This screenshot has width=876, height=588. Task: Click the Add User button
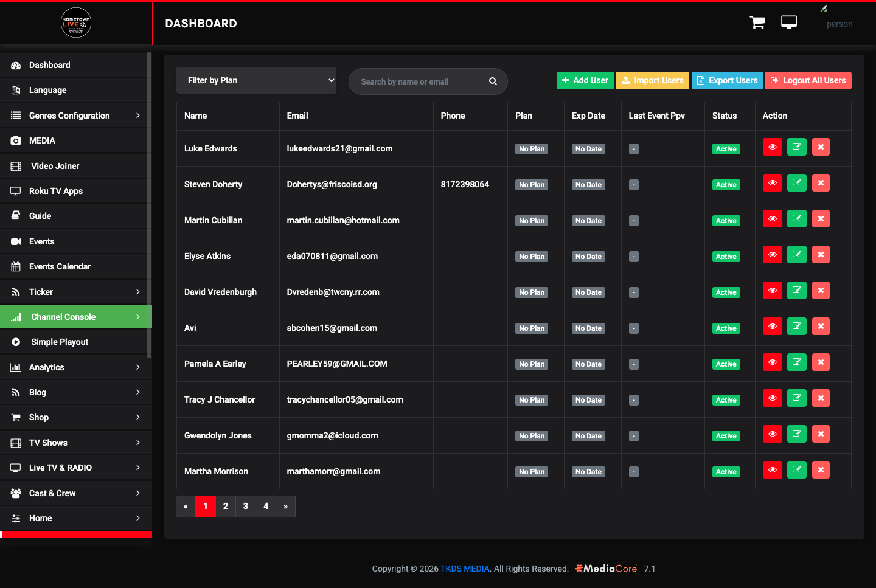pos(585,80)
